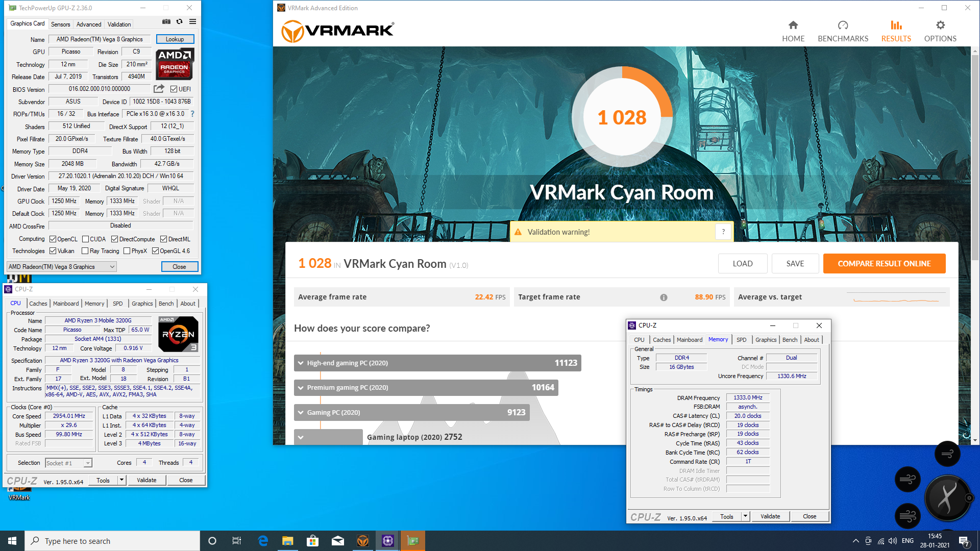Viewport: 980px width, 551px height.
Task: Open File Explorer from taskbar
Action: click(x=288, y=541)
